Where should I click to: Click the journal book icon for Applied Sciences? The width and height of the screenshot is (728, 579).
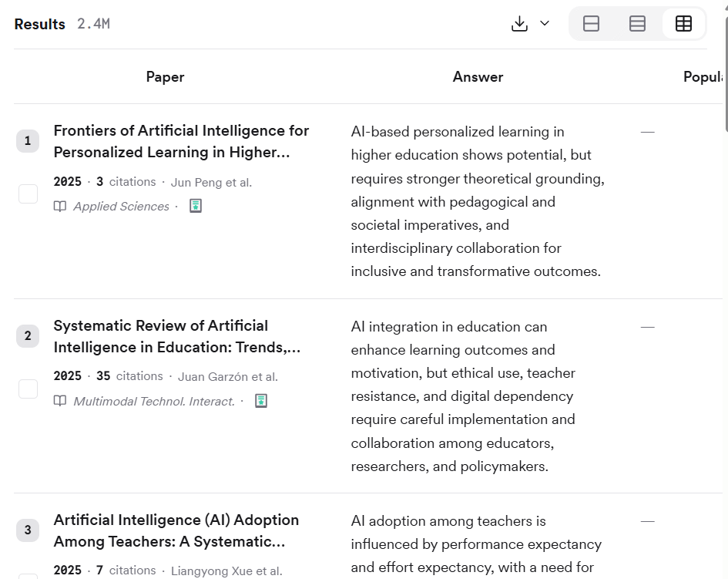pos(60,206)
